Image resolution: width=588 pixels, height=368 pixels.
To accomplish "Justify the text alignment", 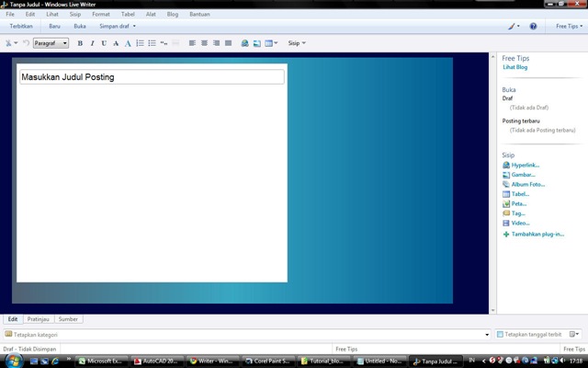I will coord(228,43).
